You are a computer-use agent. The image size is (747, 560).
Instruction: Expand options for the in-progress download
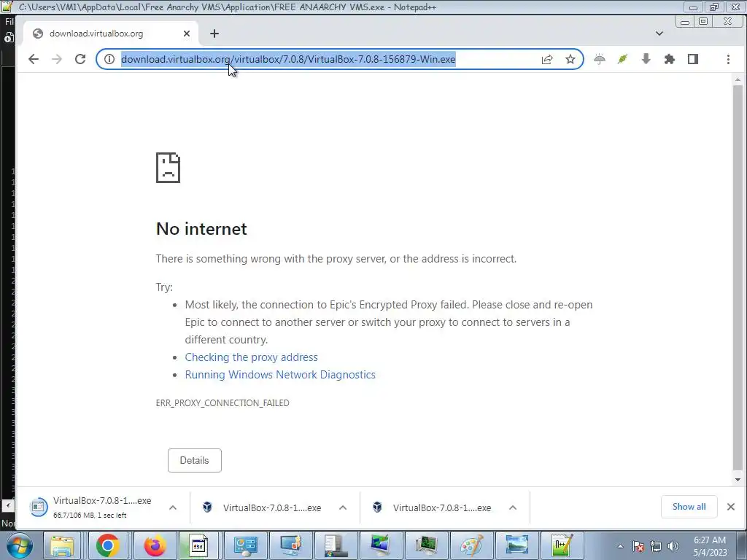coord(173,507)
